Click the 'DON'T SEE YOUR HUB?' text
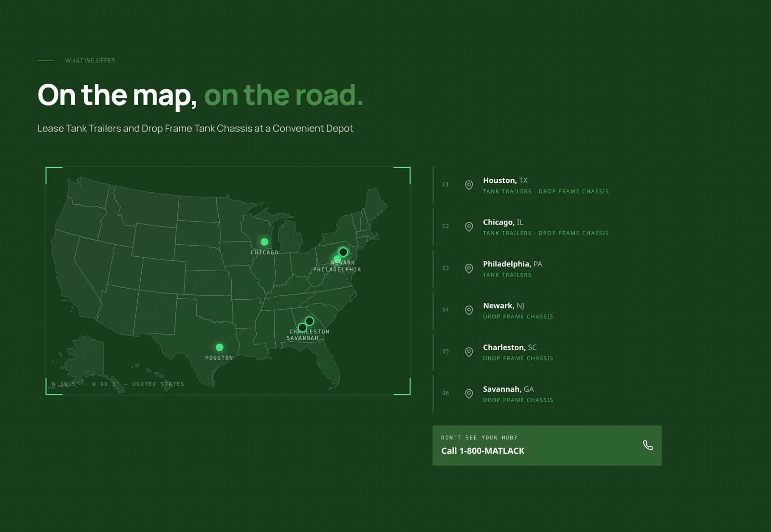The width and height of the screenshot is (771, 532). pyautogui.click(x=479, y=438)
